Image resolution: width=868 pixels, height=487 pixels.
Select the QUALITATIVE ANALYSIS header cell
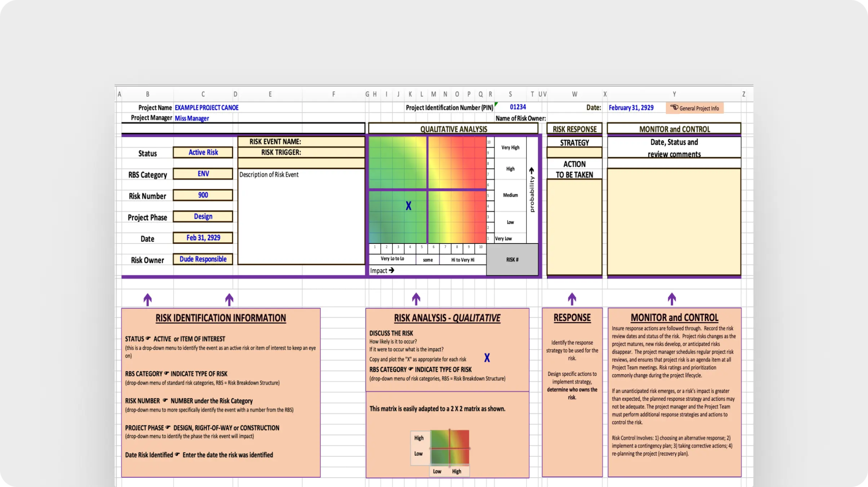[453, 129]
